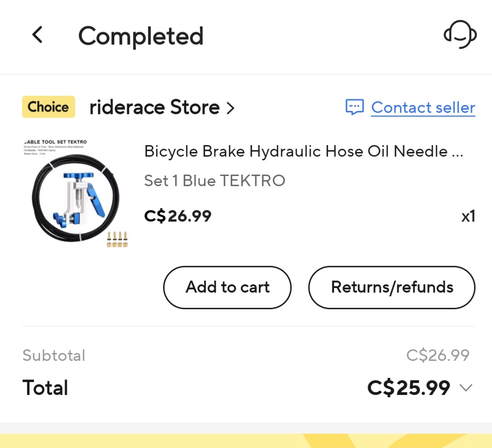Add the brake hose set to cart
Screen dimensions: 492x448
point(227,287)
